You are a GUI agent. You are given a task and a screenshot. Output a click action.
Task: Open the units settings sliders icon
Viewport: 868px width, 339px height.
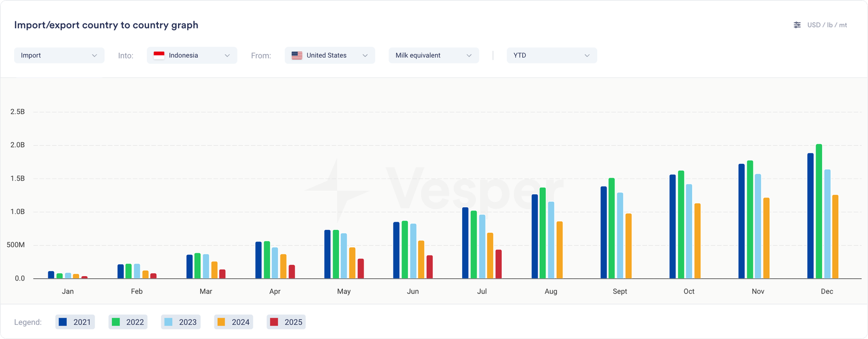pos(797,25)
